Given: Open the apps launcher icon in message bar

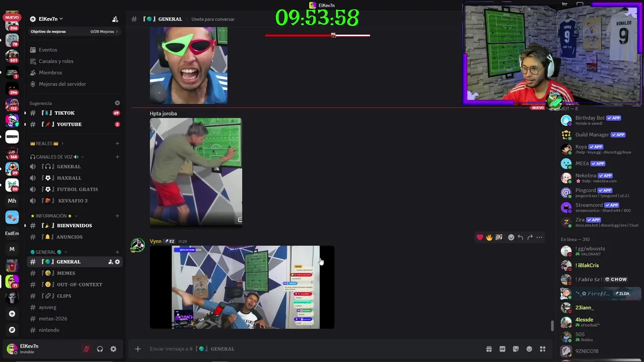Looking at the screenshot, I should (542, 349).
